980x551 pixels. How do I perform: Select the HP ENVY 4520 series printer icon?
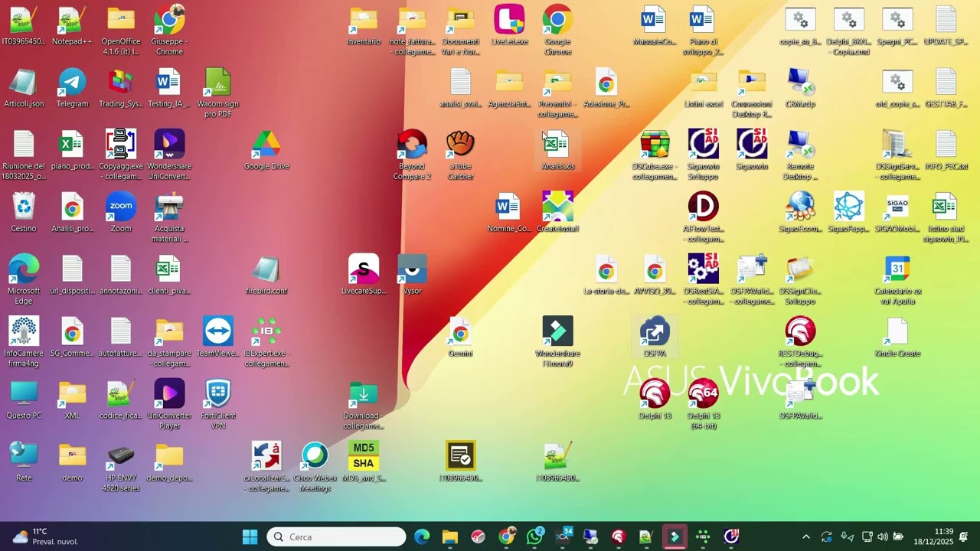tap(121, 468)
